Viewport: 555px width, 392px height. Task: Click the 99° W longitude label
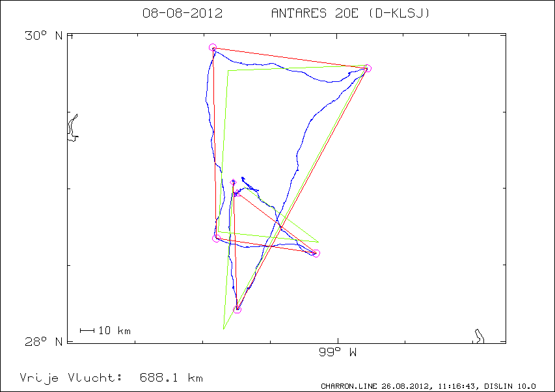pos(337,352)
